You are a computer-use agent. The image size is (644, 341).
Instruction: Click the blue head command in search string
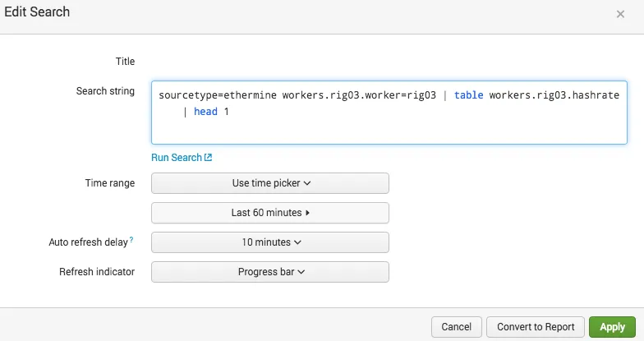(205, 112)
